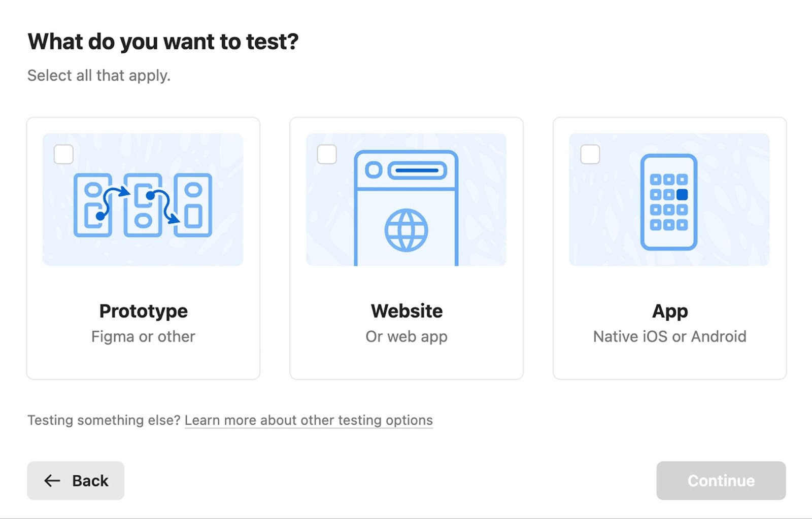Check the Prototype option checkbox

(x=63, y=154)
